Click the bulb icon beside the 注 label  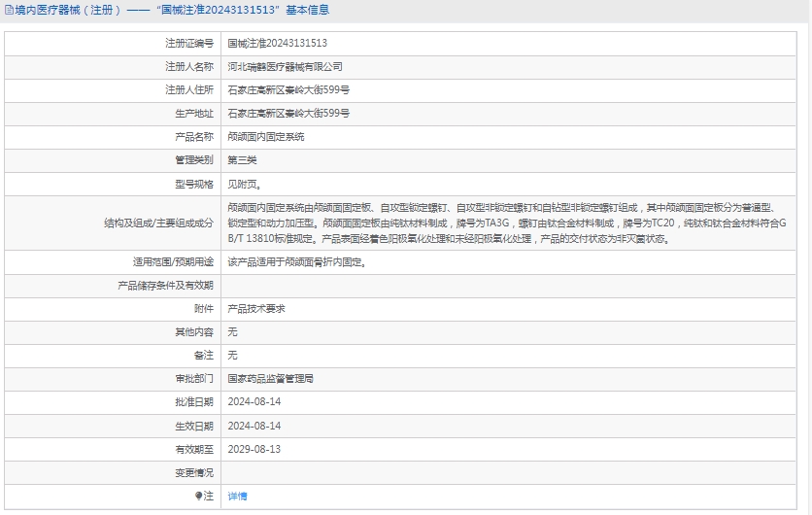(x=200, y=496)
